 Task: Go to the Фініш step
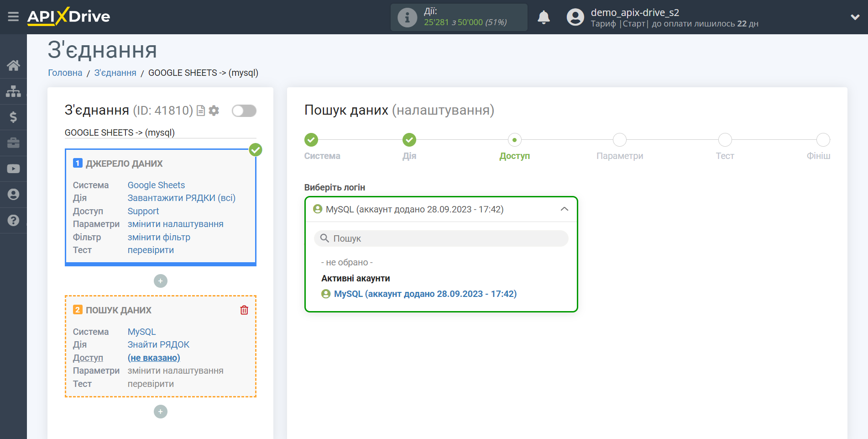pos(823,140)
